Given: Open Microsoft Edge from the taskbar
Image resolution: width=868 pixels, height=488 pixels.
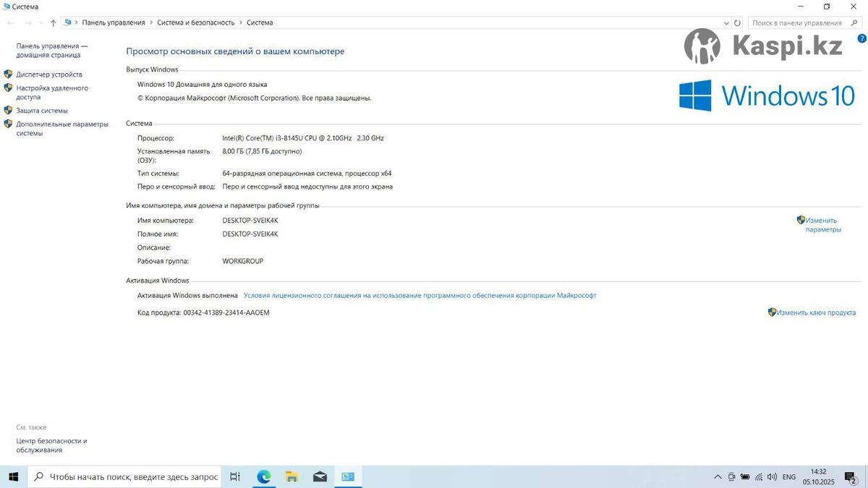Looking at the screenshot, I should [x=264, y=476].
